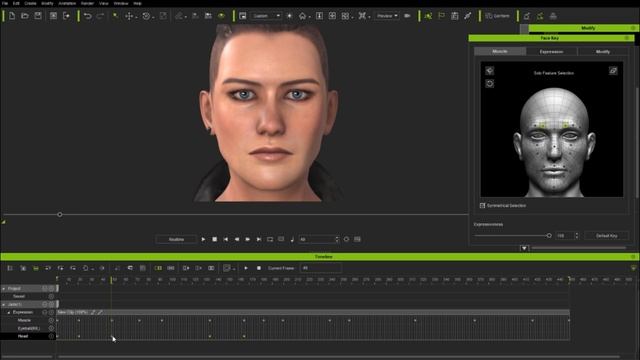
Task: Collapse the Project track tree
Action: pos(4,289)
